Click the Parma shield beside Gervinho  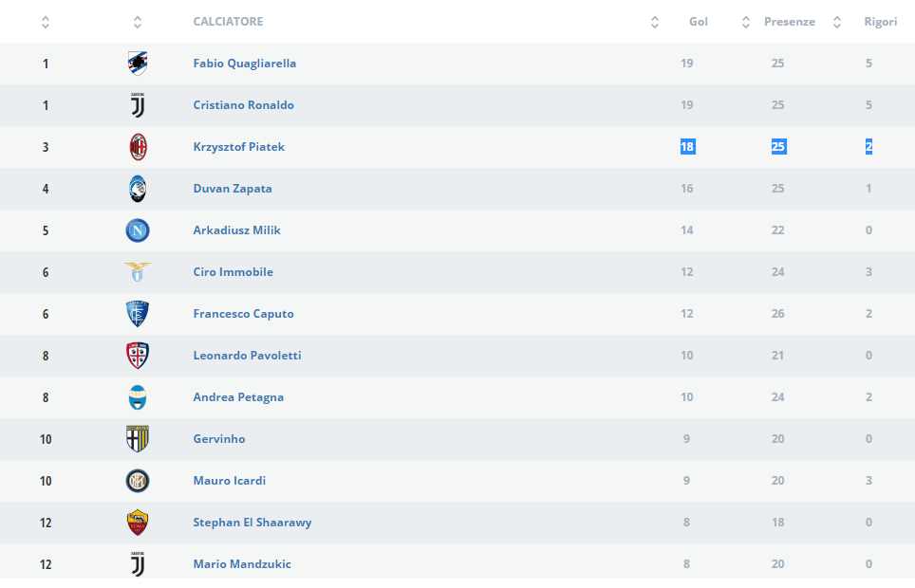coord(138,439)
